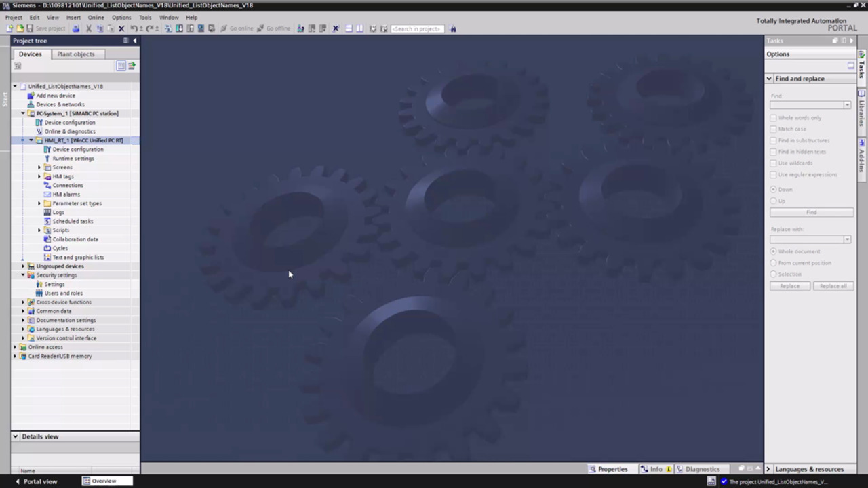
Task: Open the Libraries side tab
Action: click(x=862, y=108)
